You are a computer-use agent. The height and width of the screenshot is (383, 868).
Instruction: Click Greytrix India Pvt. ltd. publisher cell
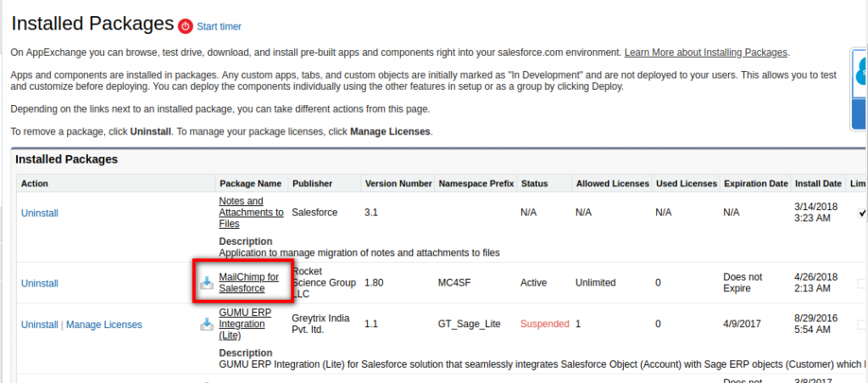[x=320, y=324]
